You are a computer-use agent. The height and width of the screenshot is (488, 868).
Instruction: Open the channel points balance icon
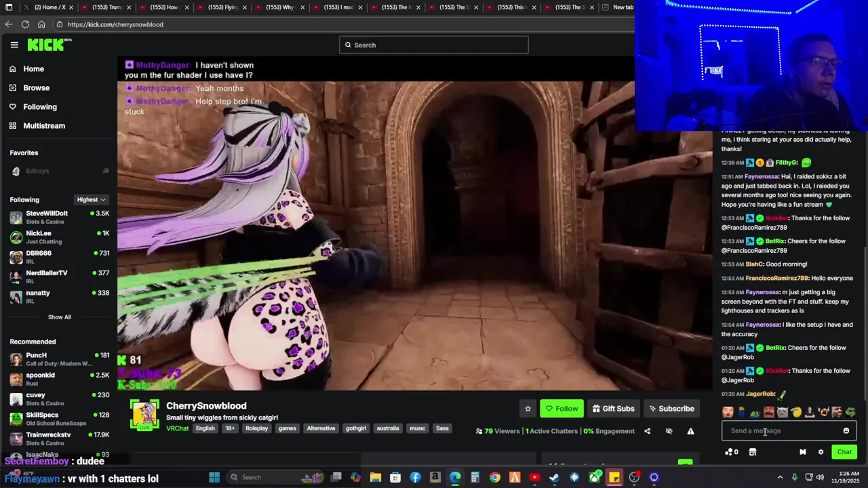pyautogui.click(x=731, y=452)
